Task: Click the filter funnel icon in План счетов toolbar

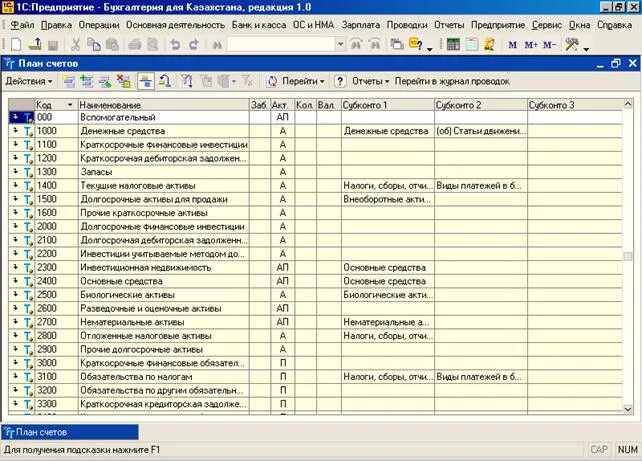Action: tap(186, 81)
